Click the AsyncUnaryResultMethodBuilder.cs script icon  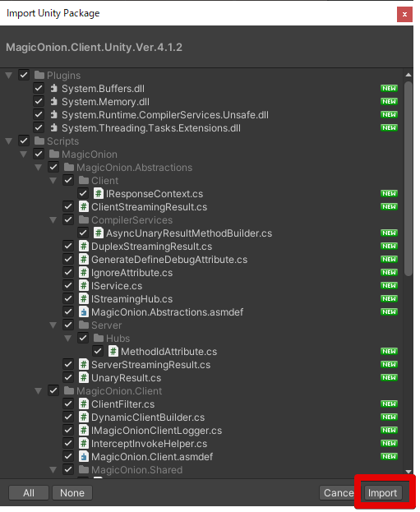(99, 233)
